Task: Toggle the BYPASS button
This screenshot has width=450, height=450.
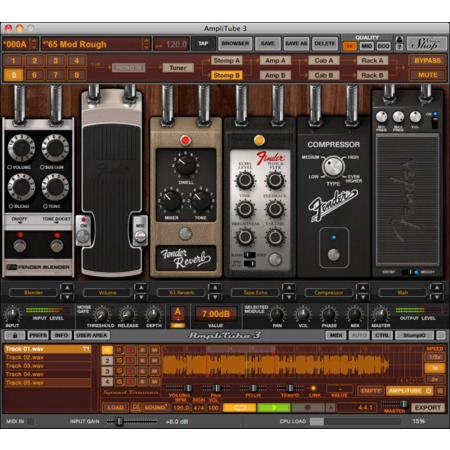Action: coord(427,61)
